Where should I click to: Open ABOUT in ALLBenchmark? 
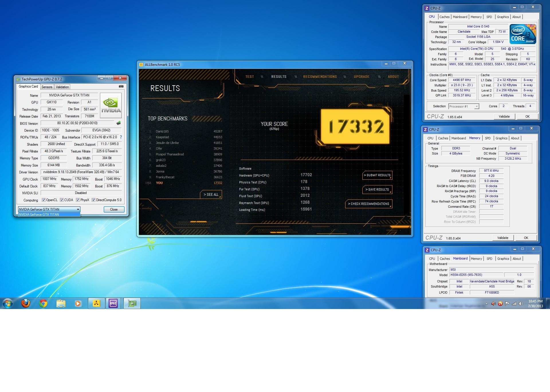393,77
